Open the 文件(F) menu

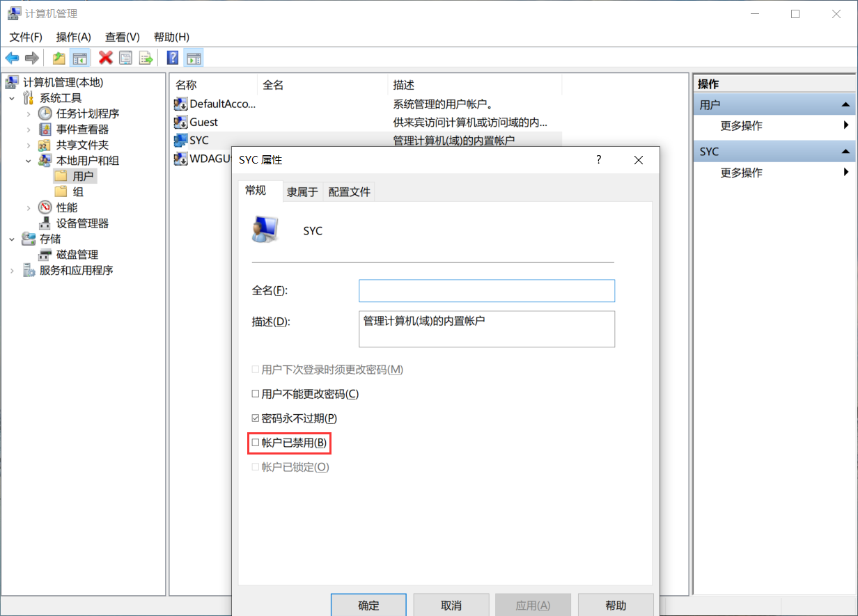tap(26, 37)
